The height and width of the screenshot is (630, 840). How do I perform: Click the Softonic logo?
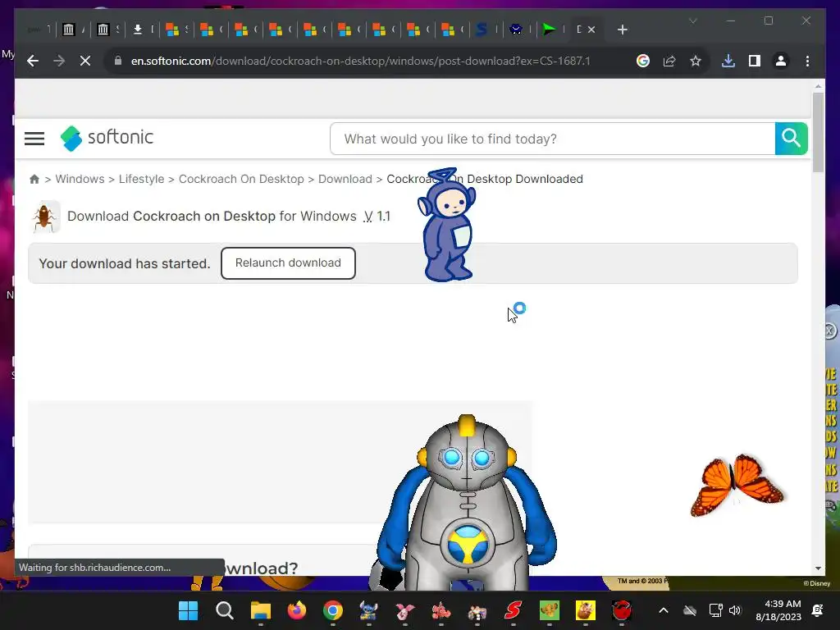[107, 138]
